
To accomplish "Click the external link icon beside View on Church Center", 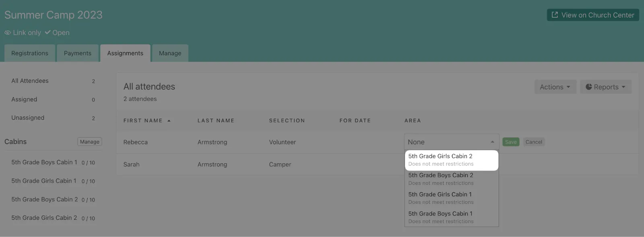I will click(555, 15).
